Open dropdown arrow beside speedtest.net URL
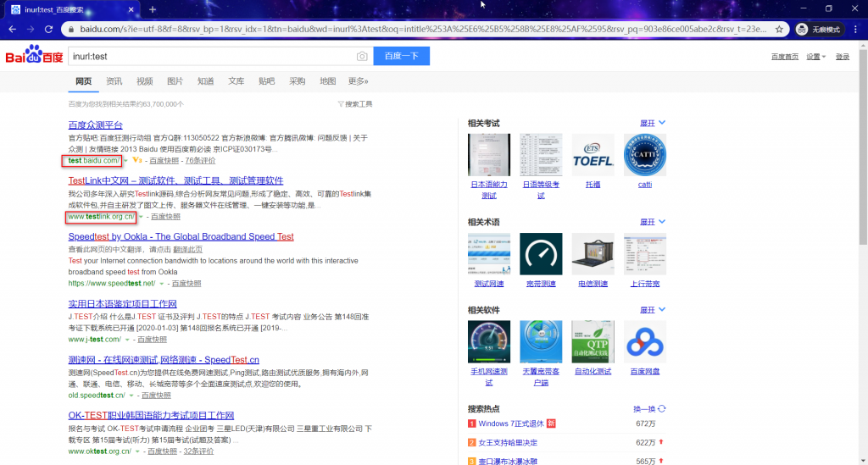The height and width of the screenshot is (465, 868). [x=162, y=284]
